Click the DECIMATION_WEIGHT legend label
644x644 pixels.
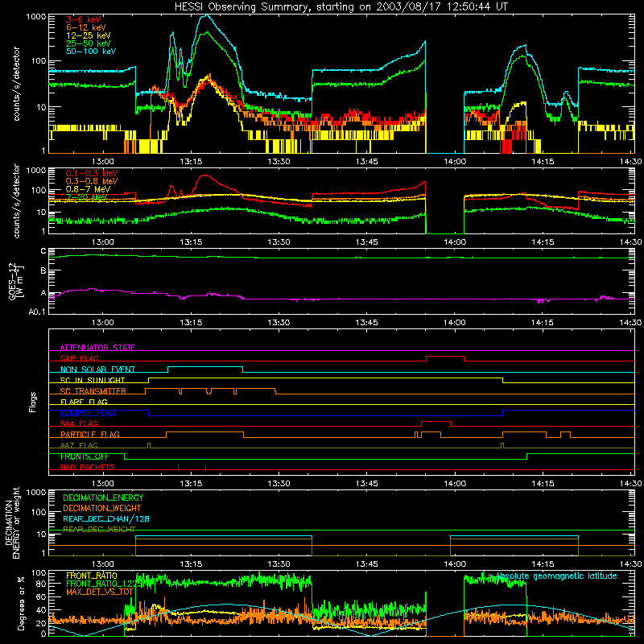[x=102, y=508]
